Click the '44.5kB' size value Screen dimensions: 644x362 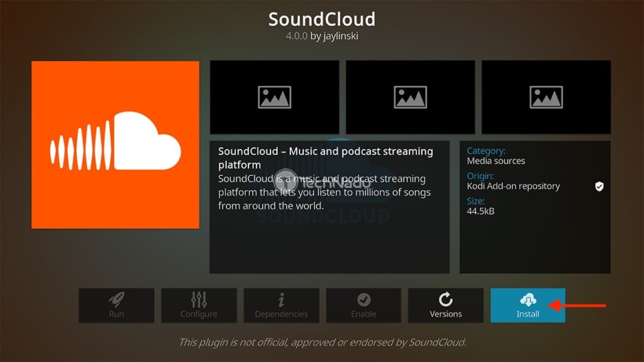tap(480, 211)
